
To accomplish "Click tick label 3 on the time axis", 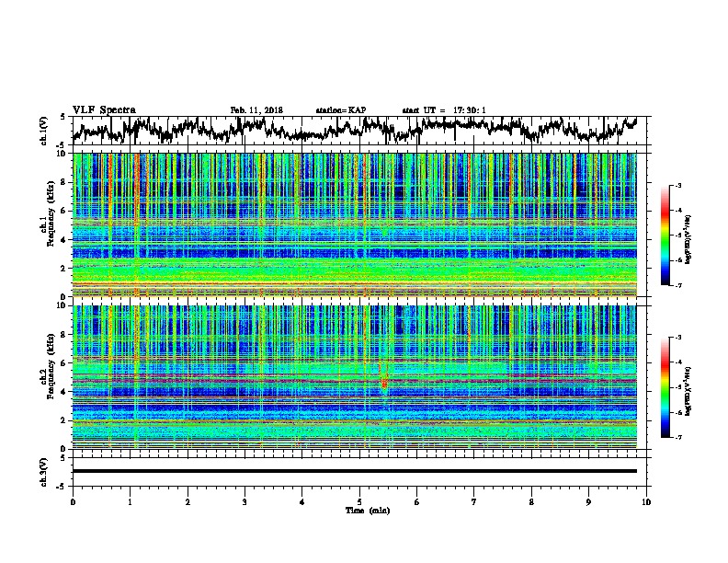I will [245, 502].
